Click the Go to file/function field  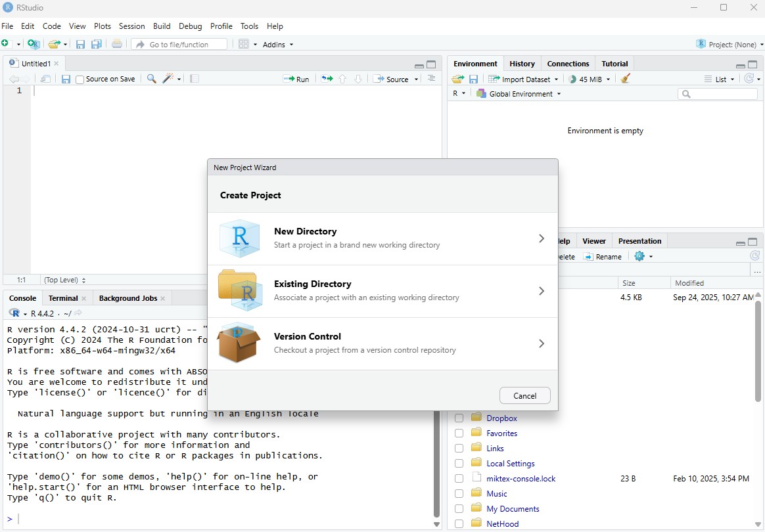tap(179, 44)
